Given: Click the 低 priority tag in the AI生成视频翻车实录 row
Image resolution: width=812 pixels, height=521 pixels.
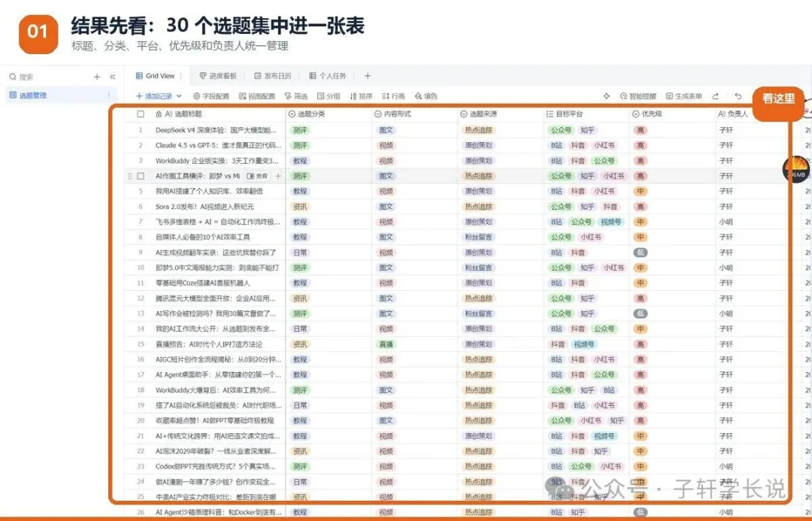Looking at the screenshot, I should [641, 253].
